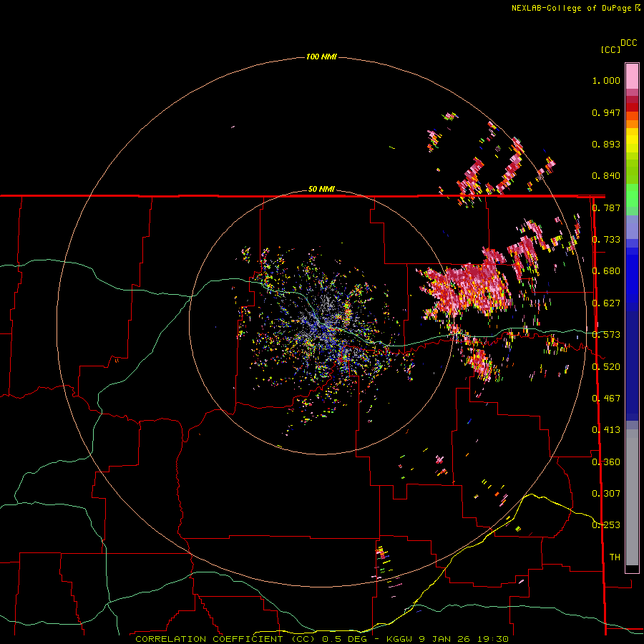
Task: Click the 0.253 scale value
Action: [606, 525]
